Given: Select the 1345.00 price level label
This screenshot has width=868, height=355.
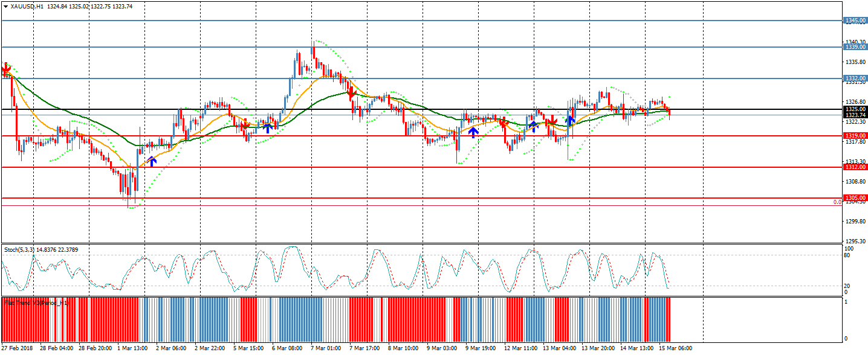Looking at the screenshot, I should (x=855, y=21).
